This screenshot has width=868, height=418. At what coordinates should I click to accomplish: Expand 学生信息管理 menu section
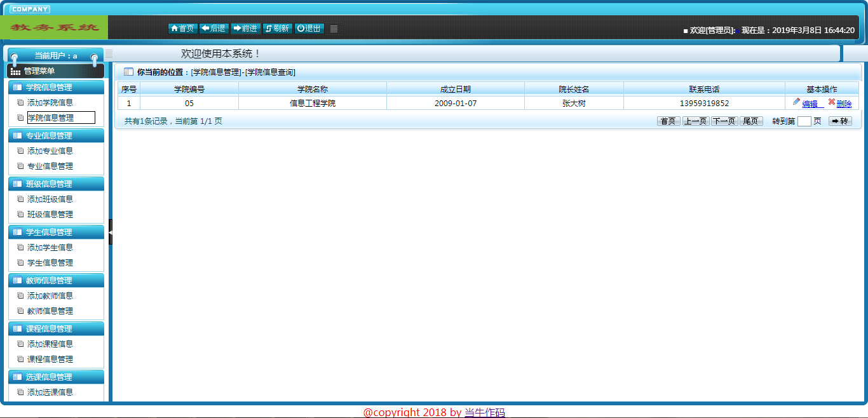click(x=55, y=232)
